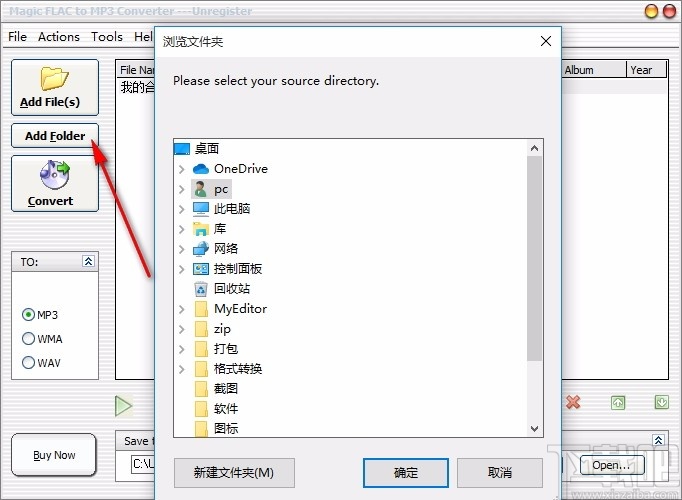Screen dimensions: 682x500
Task: Click the Album column header
Action: pyautogui.click(x=593, y=70)
